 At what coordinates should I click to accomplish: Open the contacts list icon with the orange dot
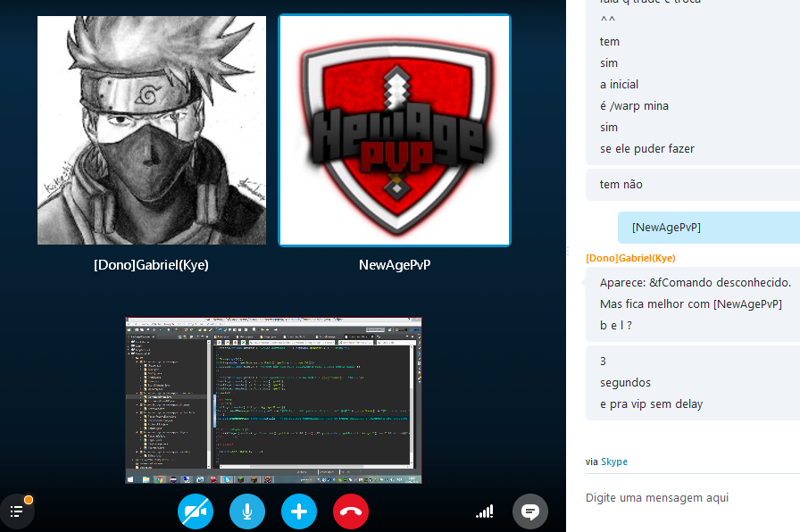17,511
